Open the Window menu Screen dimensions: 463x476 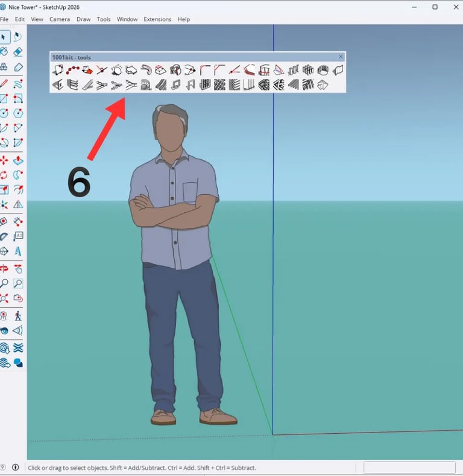(x=127, y=19)
